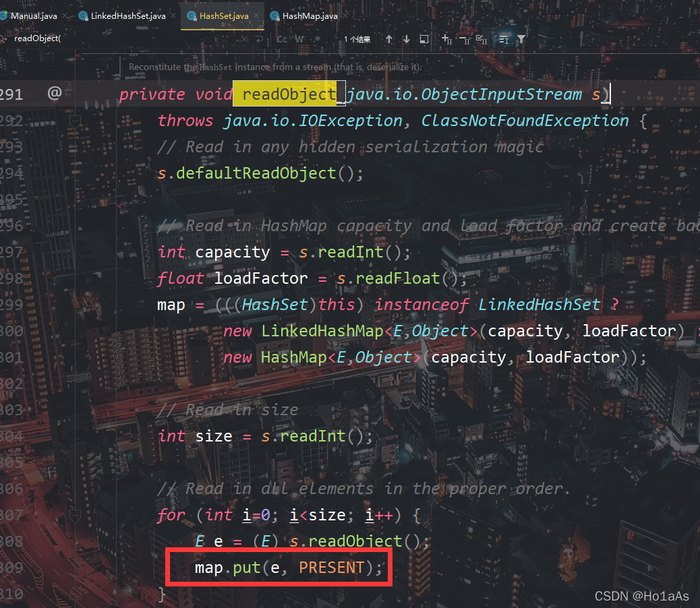Click s.readObject() call on line 308

click(x=359, y=541)
